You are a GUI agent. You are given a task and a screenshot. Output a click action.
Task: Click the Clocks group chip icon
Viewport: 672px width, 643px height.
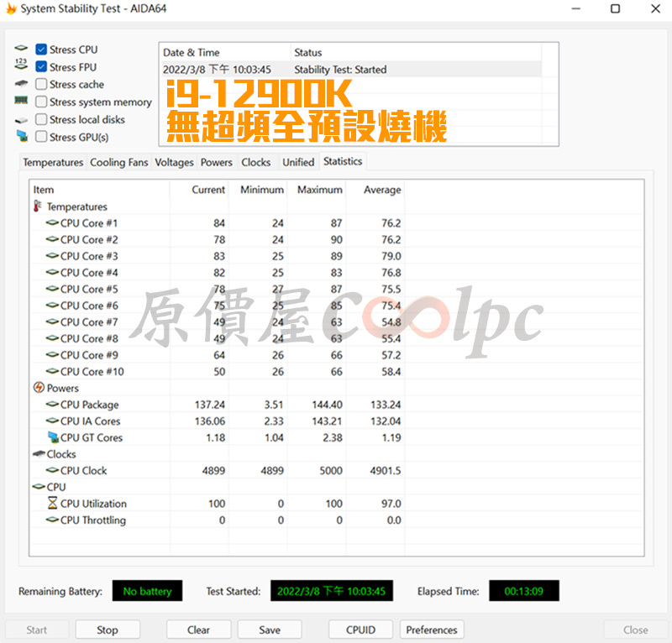point(39,453)
